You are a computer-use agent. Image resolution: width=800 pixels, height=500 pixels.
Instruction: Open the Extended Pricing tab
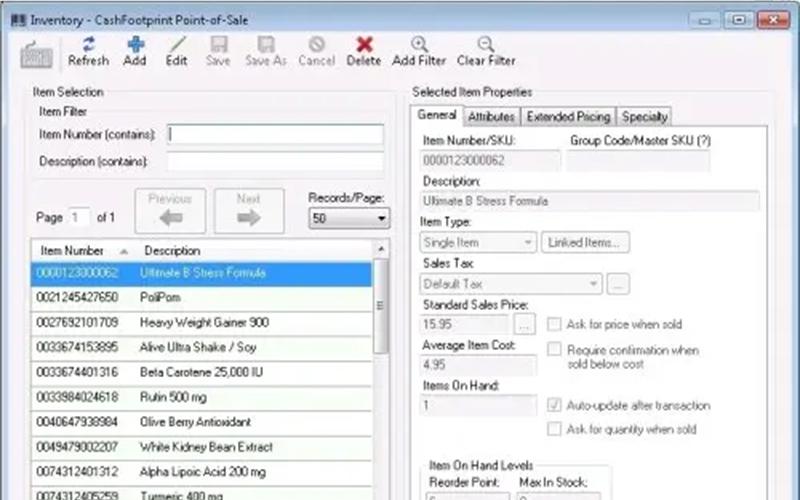pyautogui.click(x=568, y=117)
